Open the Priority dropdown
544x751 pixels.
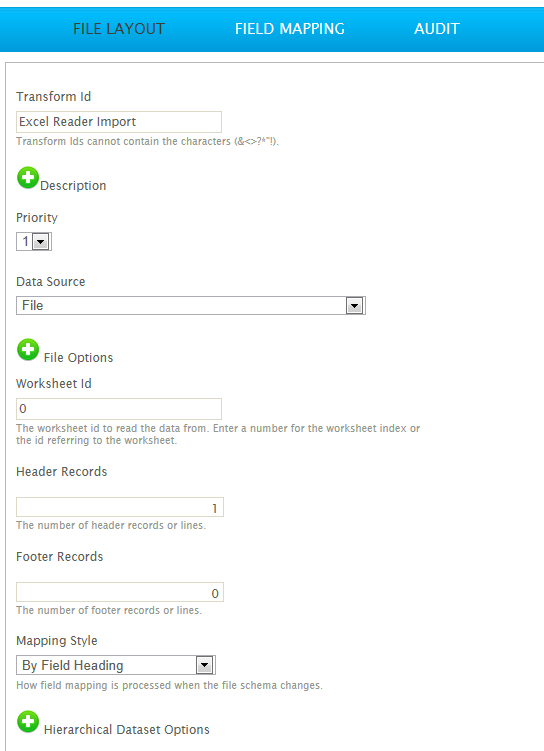point(41,242)
